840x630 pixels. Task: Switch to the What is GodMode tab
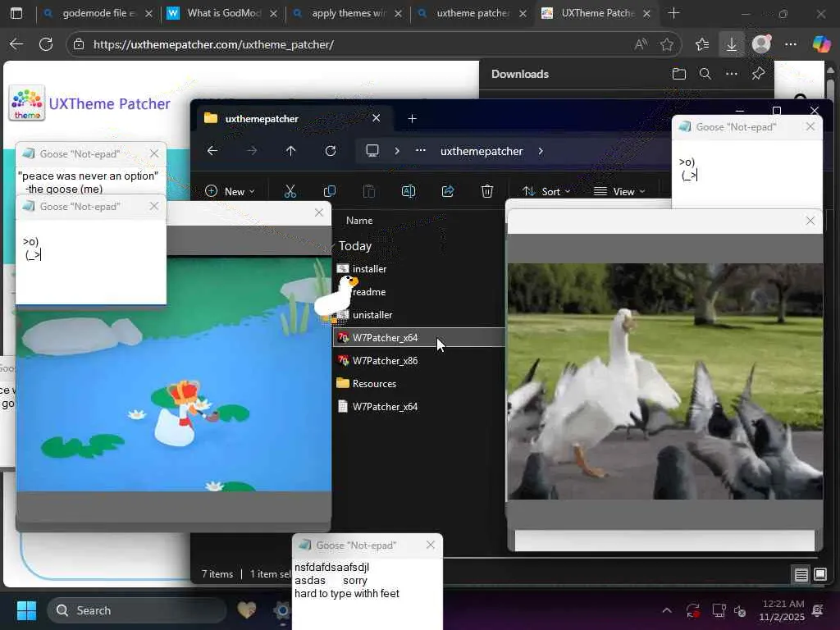click(x=224, y=13)
